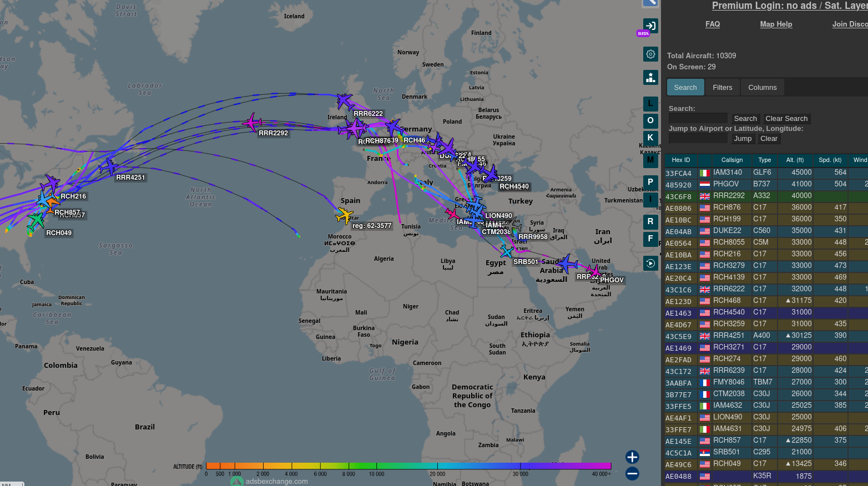Select the aircraft icon labeled RRR6222
This screenshot has width=868, height=486.
pos(345,102)
